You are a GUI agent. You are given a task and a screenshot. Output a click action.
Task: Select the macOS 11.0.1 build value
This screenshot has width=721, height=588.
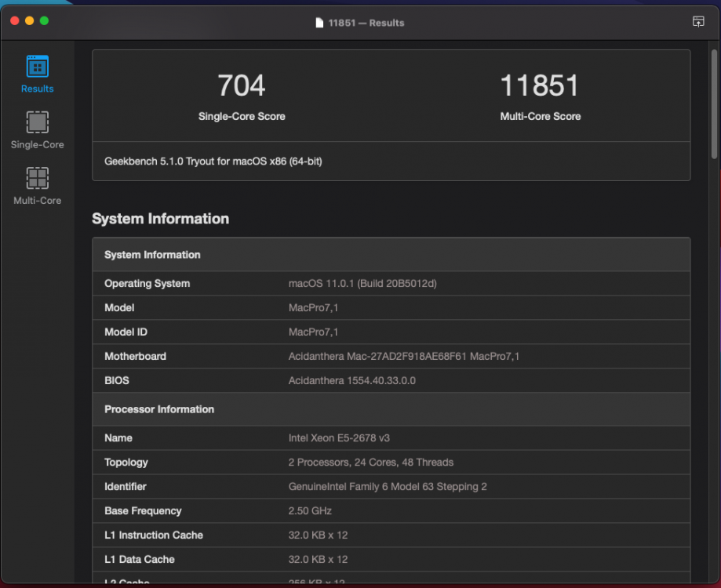[x=362, y=284]
